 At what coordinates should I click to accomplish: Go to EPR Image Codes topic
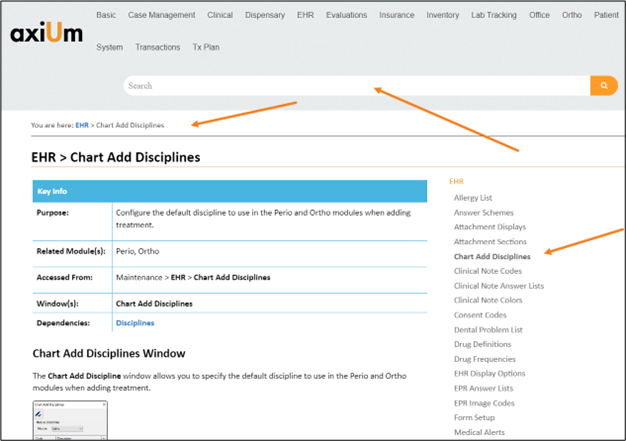(x=484, y=403)
